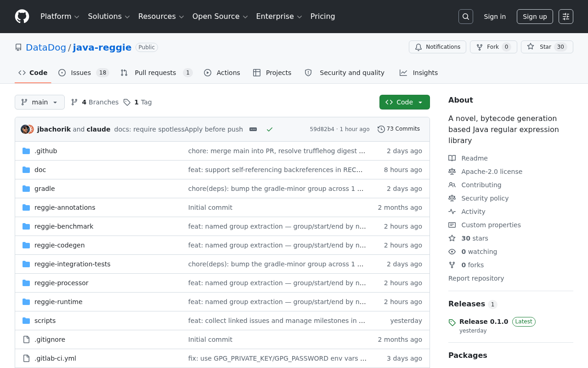Image resolution: width=588 pixels, height=368 pixels.
Task: Click the Report repository link
Action: 476,278
